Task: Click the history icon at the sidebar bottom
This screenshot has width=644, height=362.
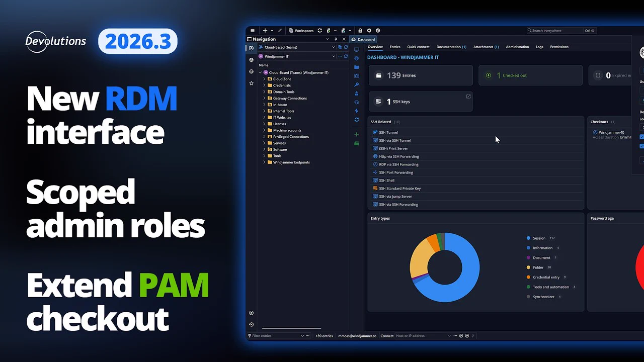Action: pos(252,324)
